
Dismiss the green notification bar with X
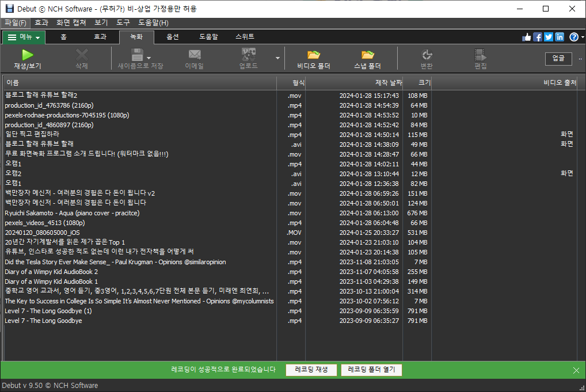(576, 370)
